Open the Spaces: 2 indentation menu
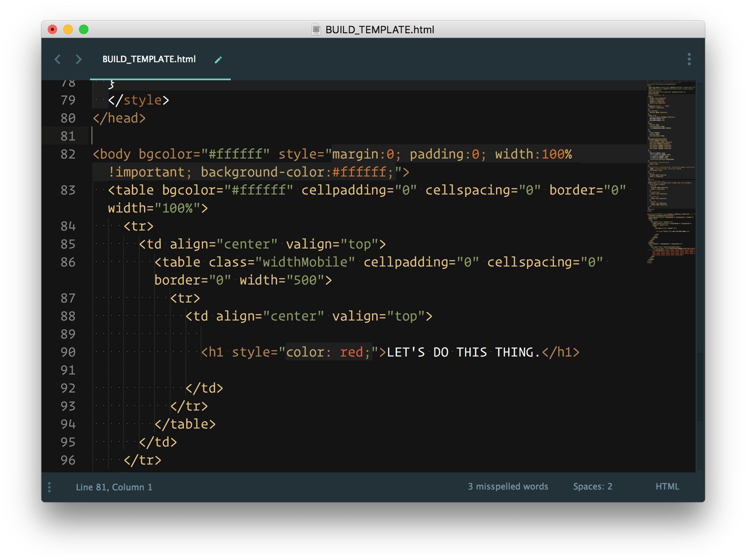746x560 pixels. point(593,486)
